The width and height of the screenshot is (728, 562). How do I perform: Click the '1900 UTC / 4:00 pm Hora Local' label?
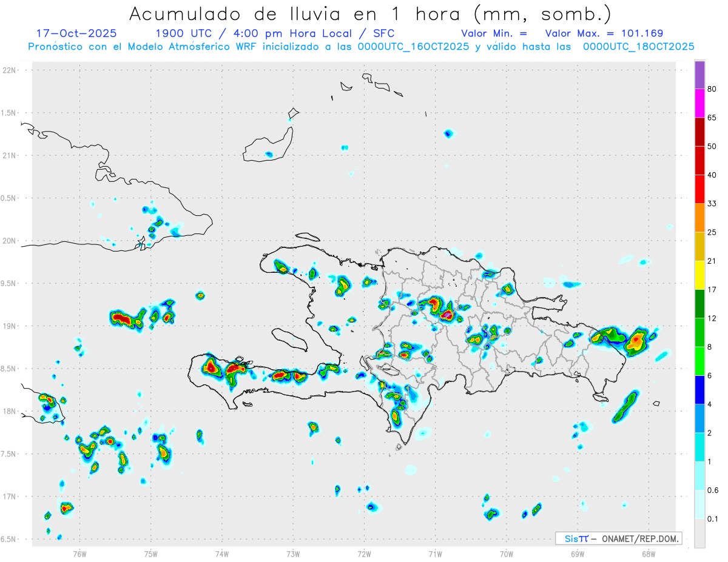point(275,33)
